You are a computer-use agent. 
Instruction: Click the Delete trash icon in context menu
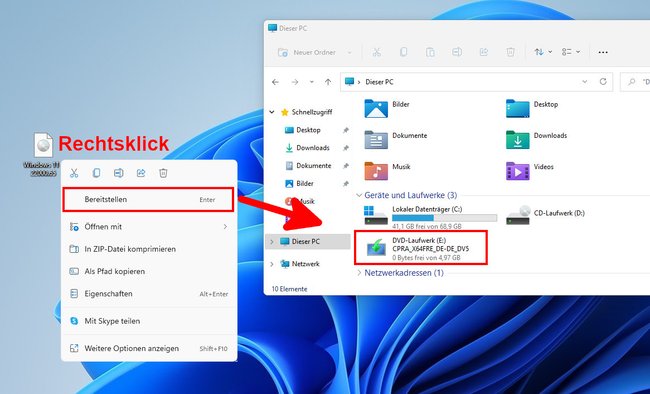[163, 173]
